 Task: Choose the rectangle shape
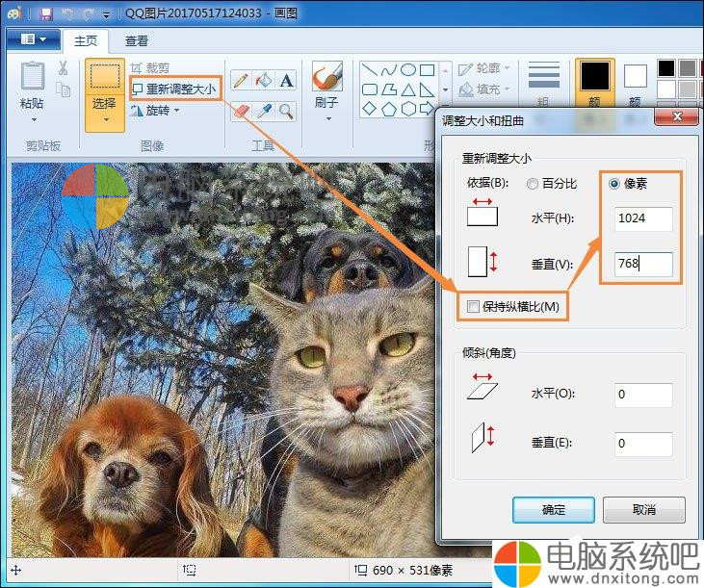[x=427, y=70]
